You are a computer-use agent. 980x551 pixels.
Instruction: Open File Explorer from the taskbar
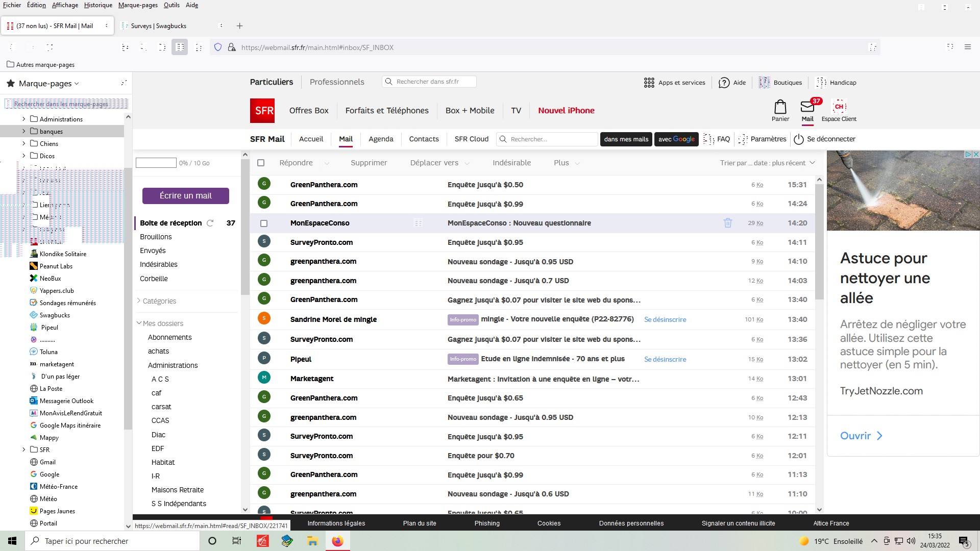click(x=312, y=541)
